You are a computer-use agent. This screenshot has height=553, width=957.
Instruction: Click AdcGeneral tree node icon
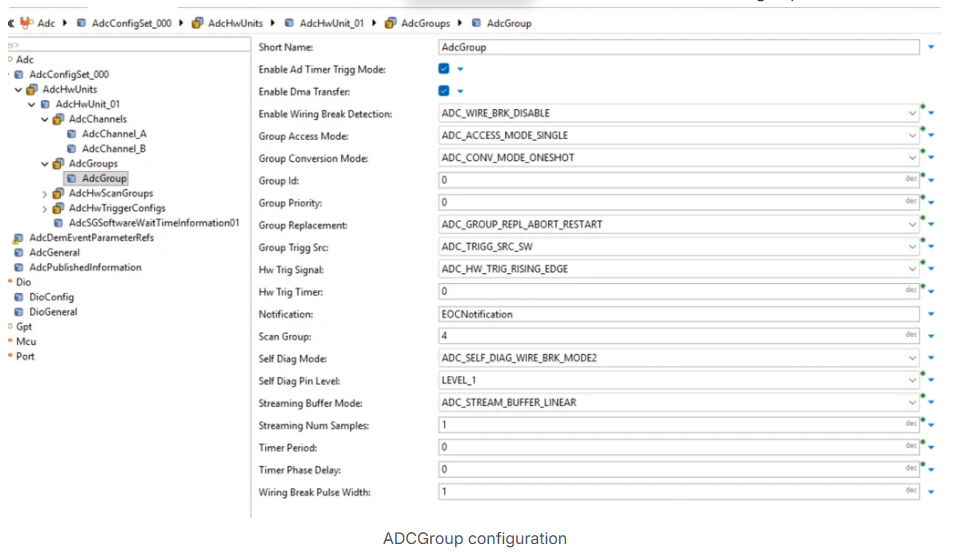click(19, 253)
